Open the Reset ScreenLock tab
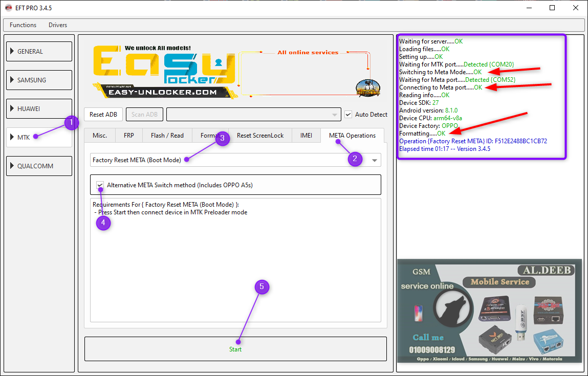This screenshot has width=588, height=376. click(x=260, y=136)
